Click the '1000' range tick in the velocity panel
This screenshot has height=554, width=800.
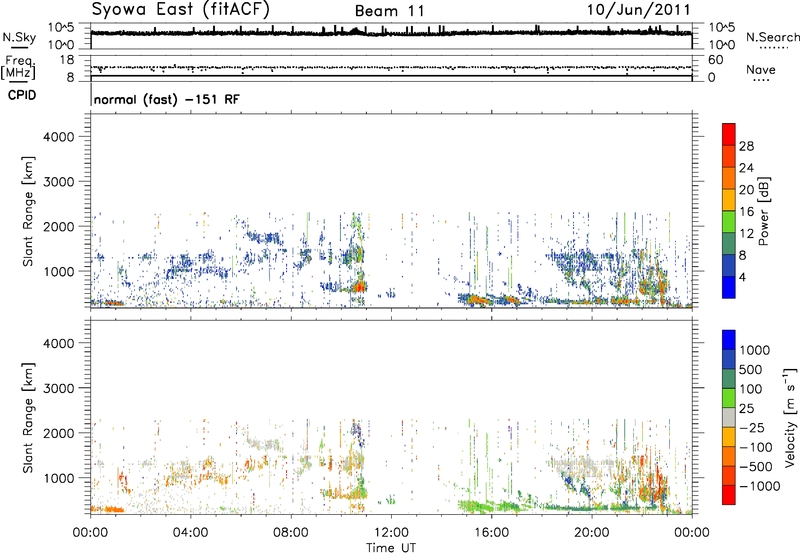(x=59, y=478)
